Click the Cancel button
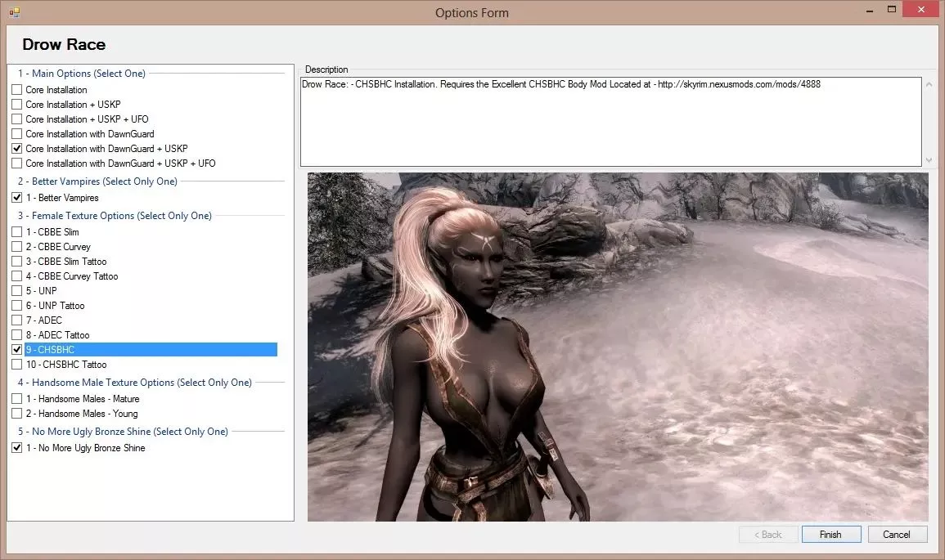945x560 pixels. (x=898, y=535)
